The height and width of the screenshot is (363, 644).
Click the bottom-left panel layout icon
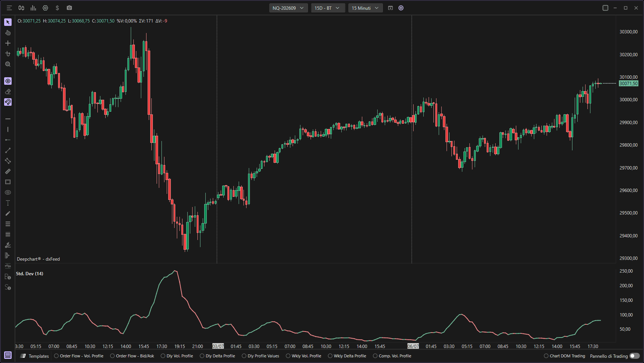tap(8, 355)
